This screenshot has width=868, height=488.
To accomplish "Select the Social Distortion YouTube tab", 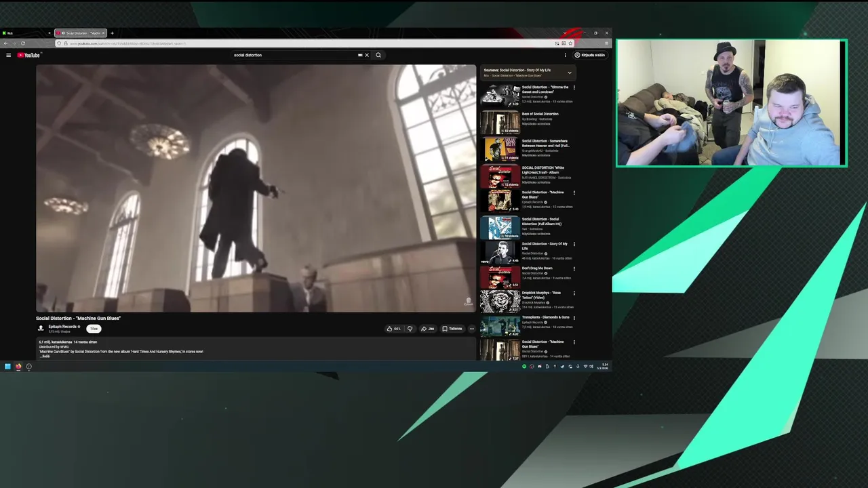I will click(81, 33).
